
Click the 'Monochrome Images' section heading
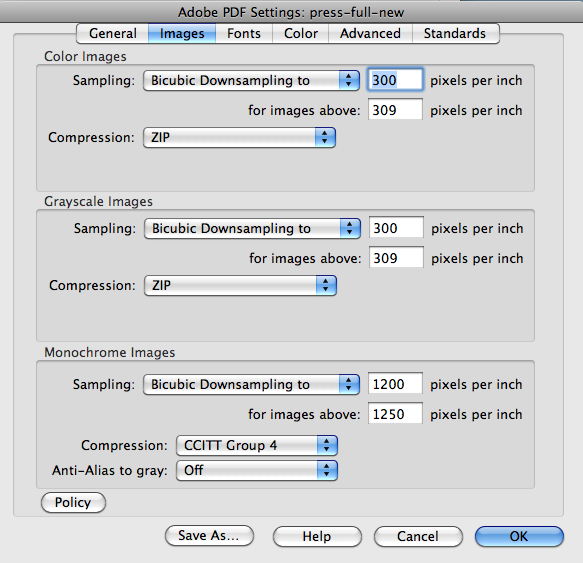point(110,353)
